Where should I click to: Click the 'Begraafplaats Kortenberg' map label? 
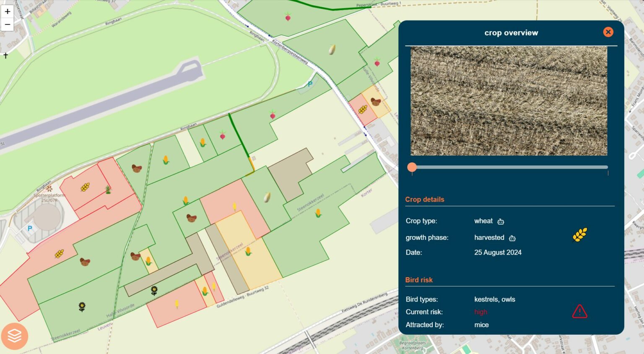(412, 346)
